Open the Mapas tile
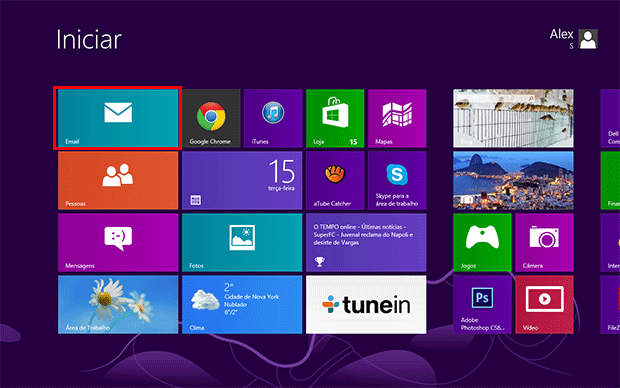Image resolution: width=620 pixels, height=388 pixels. point(397,118)
